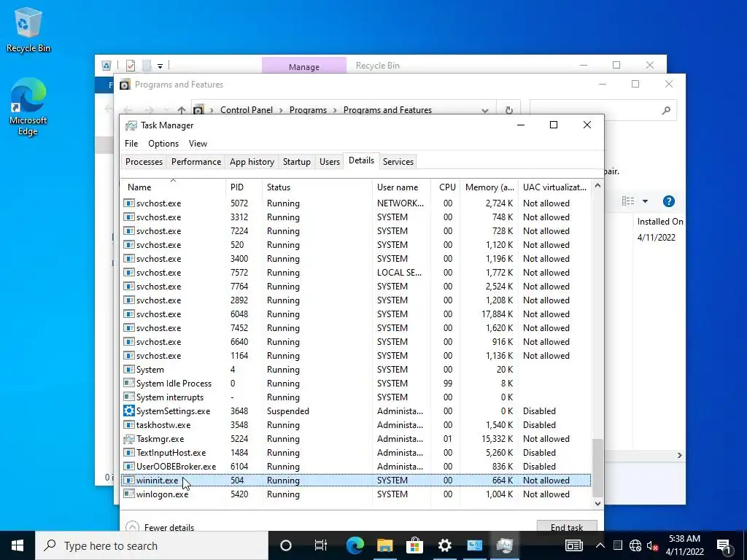Expand the chevron after Programs breadcrumb

click(x=335, y=111)
